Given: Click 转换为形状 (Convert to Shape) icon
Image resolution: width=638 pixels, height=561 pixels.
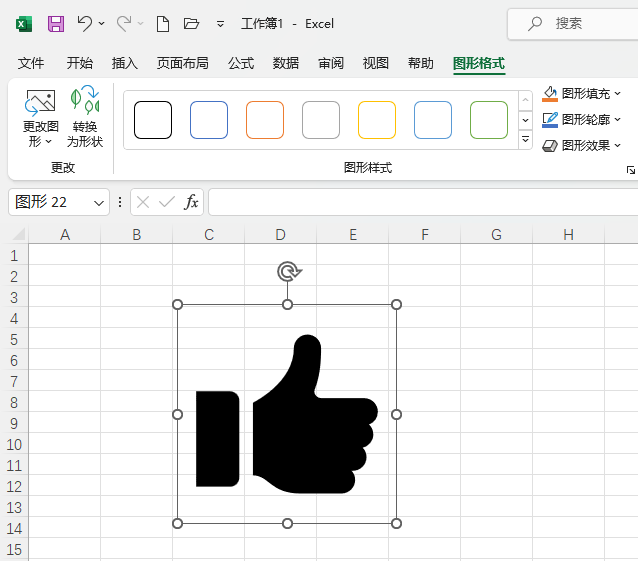Looking at the screenshot, I should pos(85,118).
